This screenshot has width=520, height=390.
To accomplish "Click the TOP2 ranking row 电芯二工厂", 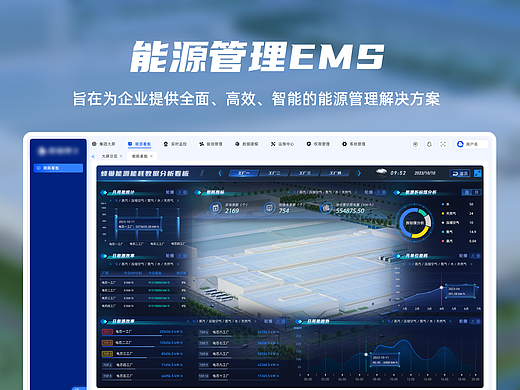I will 142,343.
